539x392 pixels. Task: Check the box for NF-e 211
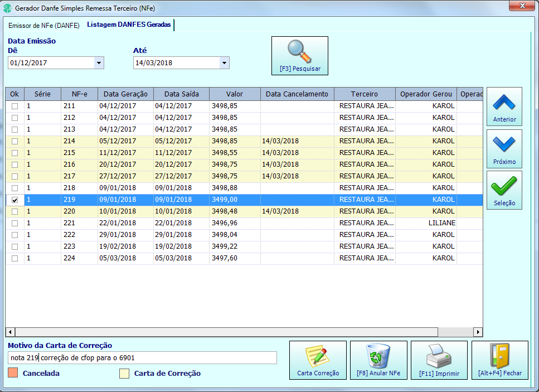point(15,106)
